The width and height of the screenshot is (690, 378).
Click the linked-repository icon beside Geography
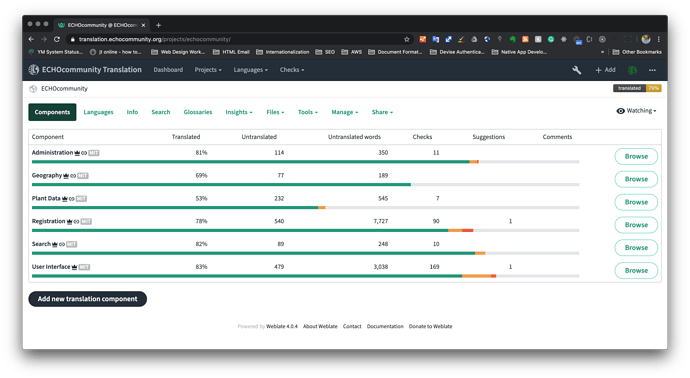pos(73,176)
